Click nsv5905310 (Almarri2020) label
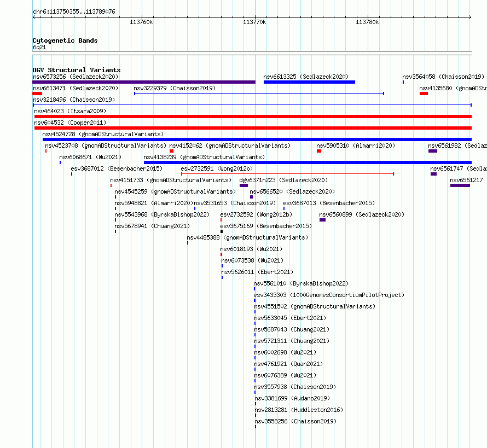The width and height of the screenshot is (487, 448). pyautogui.click(x=356, y=146)
